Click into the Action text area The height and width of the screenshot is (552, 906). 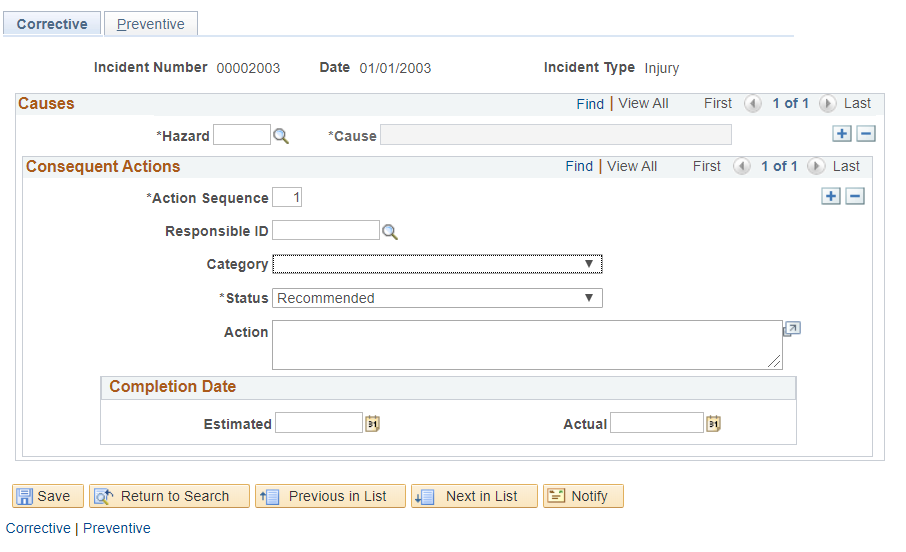point(527,345)
